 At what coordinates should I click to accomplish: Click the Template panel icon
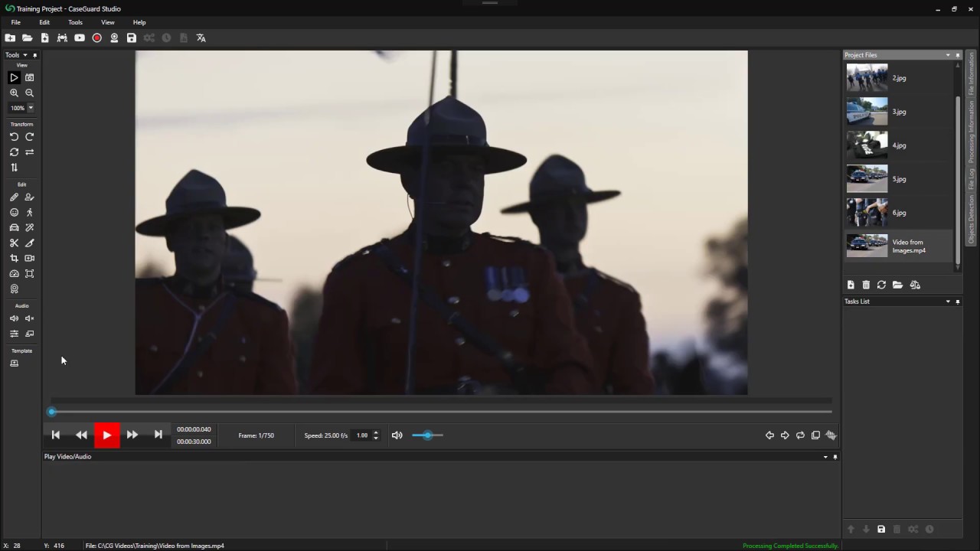(x=14, y=364)
